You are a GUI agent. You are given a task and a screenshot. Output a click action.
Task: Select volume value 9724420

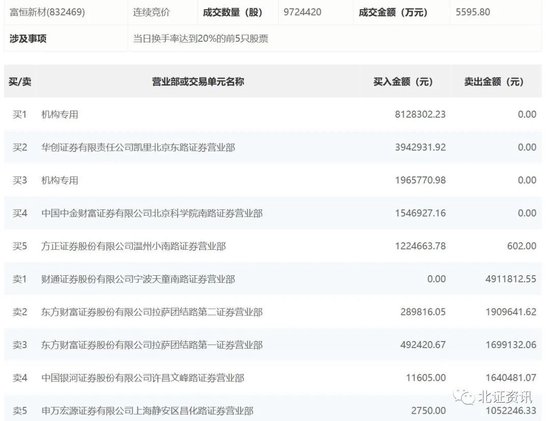302,12
